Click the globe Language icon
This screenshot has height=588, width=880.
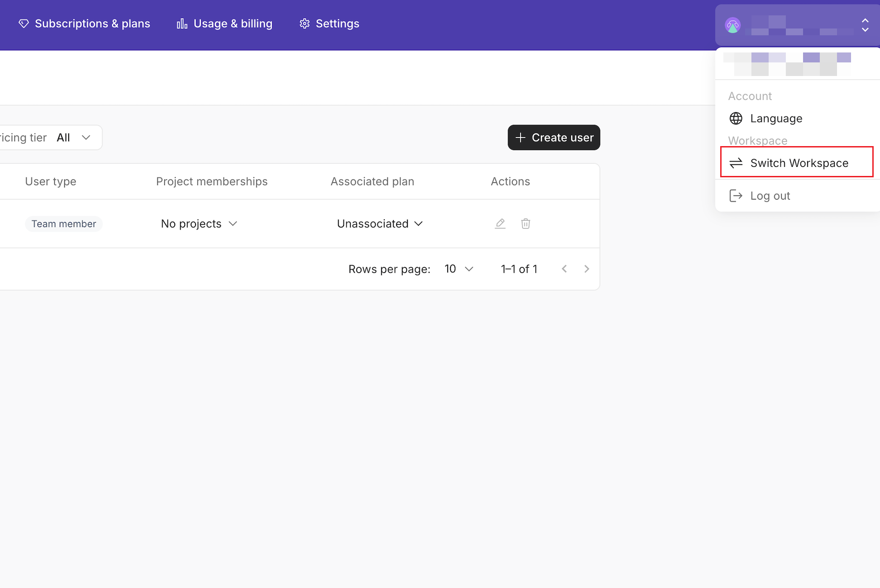pyautogui.click(x=736, y=119)
